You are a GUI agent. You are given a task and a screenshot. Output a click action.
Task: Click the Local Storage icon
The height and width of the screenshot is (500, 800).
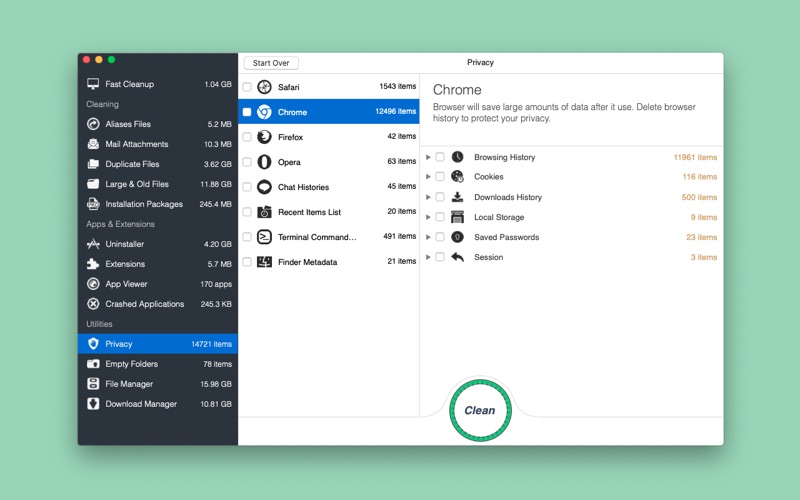coord(458,217)
